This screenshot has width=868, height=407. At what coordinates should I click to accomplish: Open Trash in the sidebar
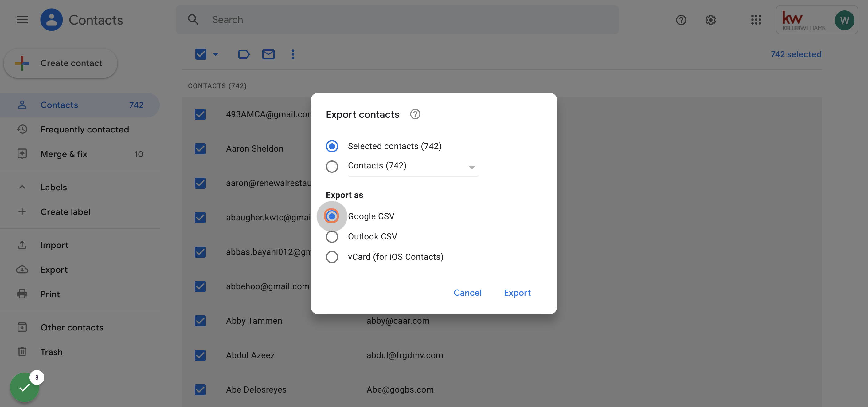80,352
